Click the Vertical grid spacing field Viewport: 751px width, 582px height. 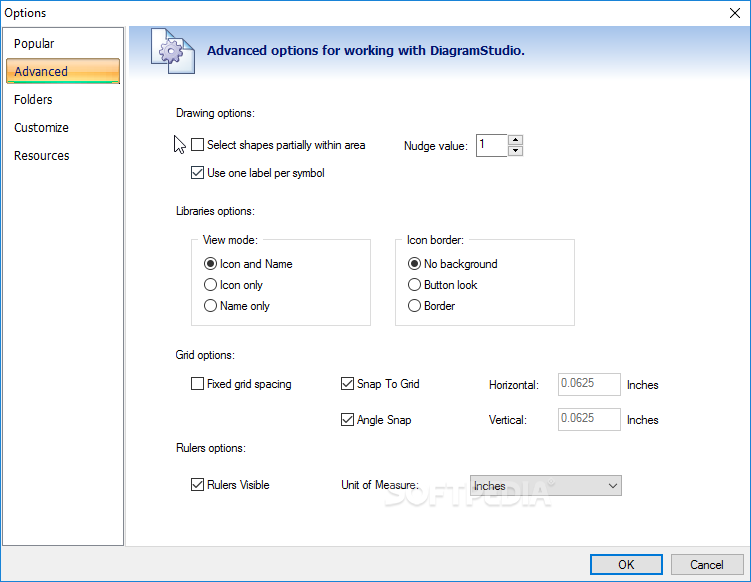point(589,419)
